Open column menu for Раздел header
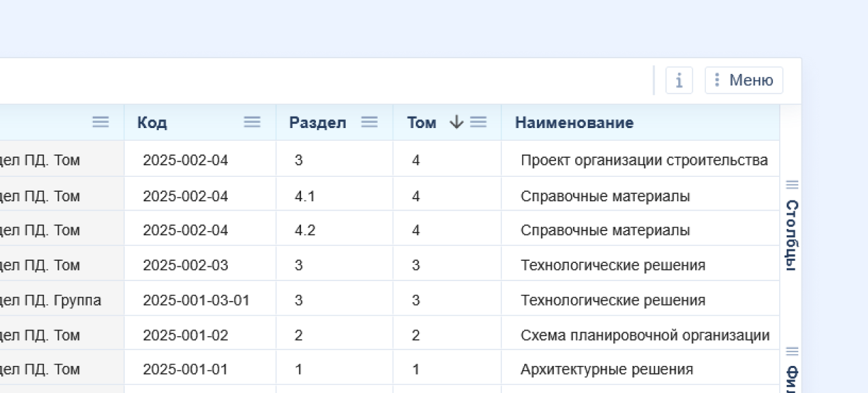The image size is (868, 393). click(369, 122)
